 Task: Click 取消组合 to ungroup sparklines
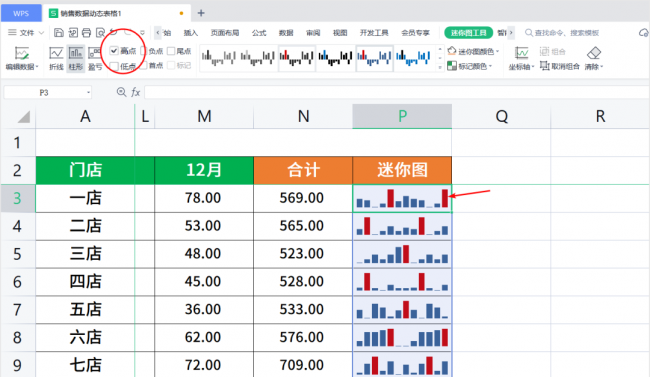[x=560, y=66]
